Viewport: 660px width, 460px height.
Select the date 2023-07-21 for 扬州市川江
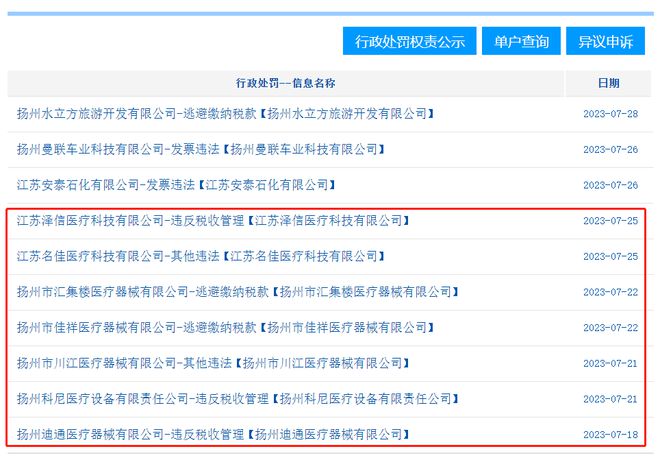pos(610,364)
